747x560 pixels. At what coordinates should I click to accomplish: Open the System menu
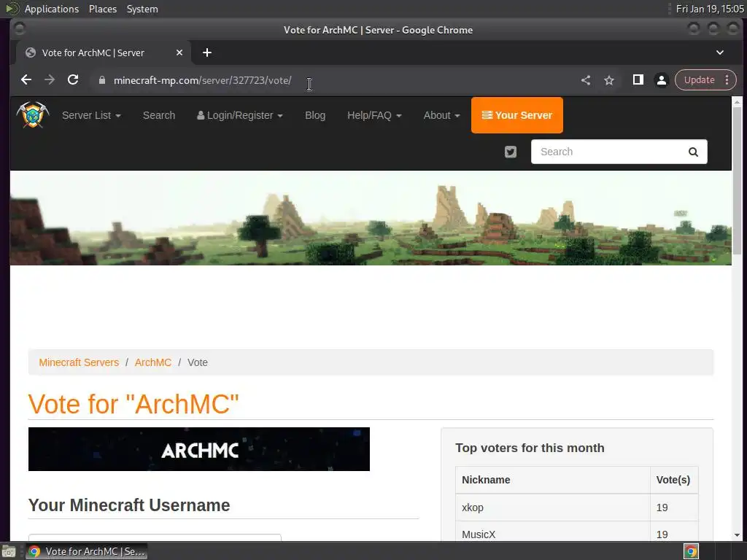click(142, 9)
